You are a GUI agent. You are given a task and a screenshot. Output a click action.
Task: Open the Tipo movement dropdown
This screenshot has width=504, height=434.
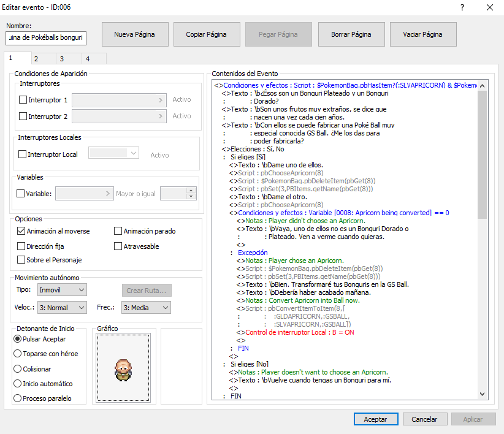click(x=62, y=289)
